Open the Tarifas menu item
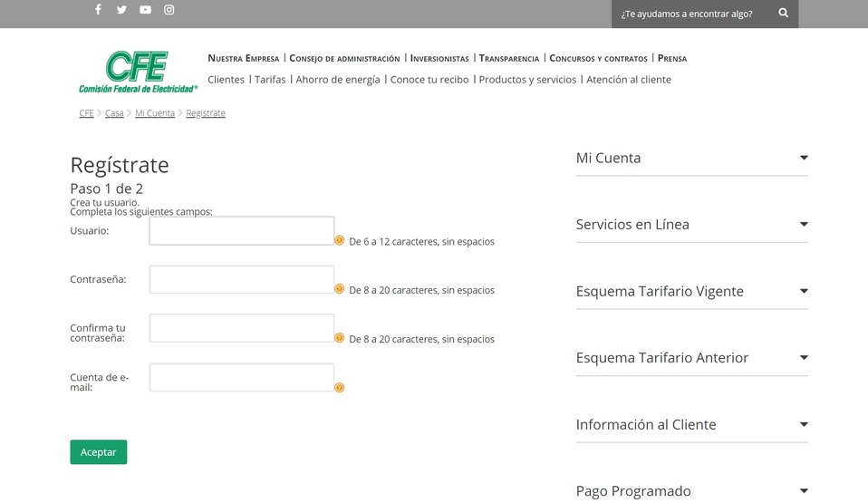The image size is (868, 503). (270, 80)
